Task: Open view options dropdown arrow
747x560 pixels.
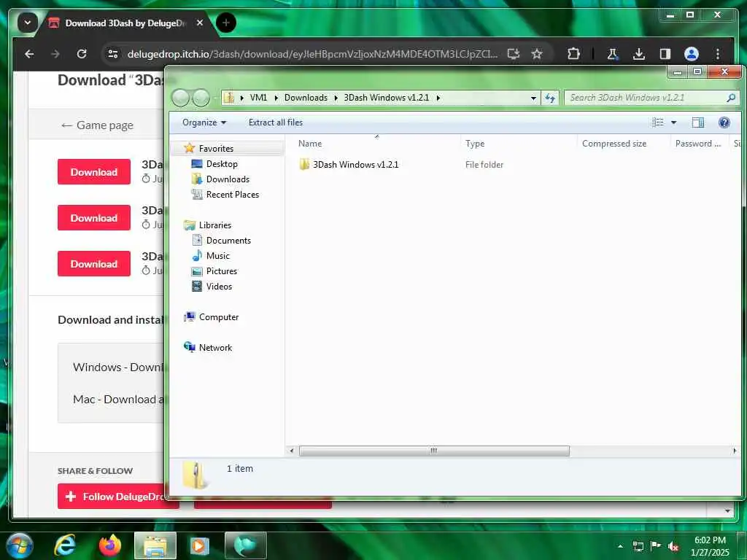Action: (x=673, y=122)
